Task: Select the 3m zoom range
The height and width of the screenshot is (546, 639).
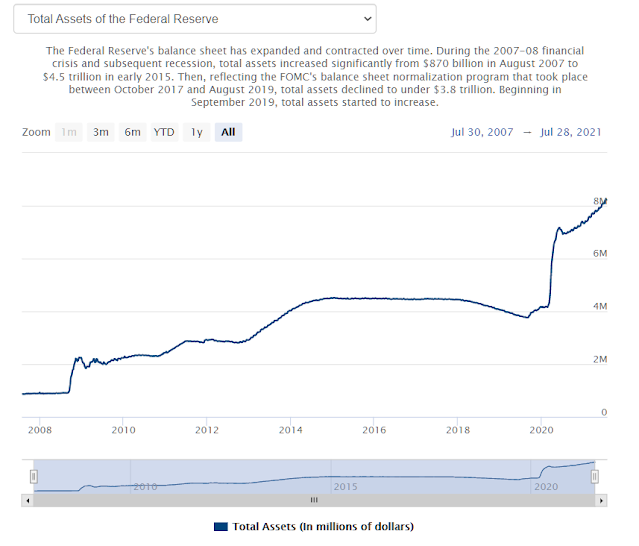Action: click(101, 132)
